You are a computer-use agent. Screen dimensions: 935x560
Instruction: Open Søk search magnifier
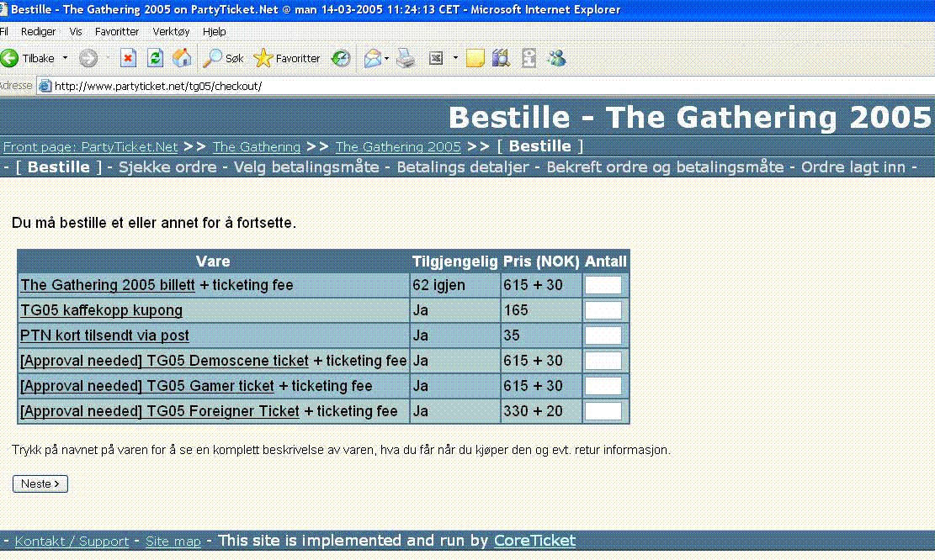click(x=222, y=58)
